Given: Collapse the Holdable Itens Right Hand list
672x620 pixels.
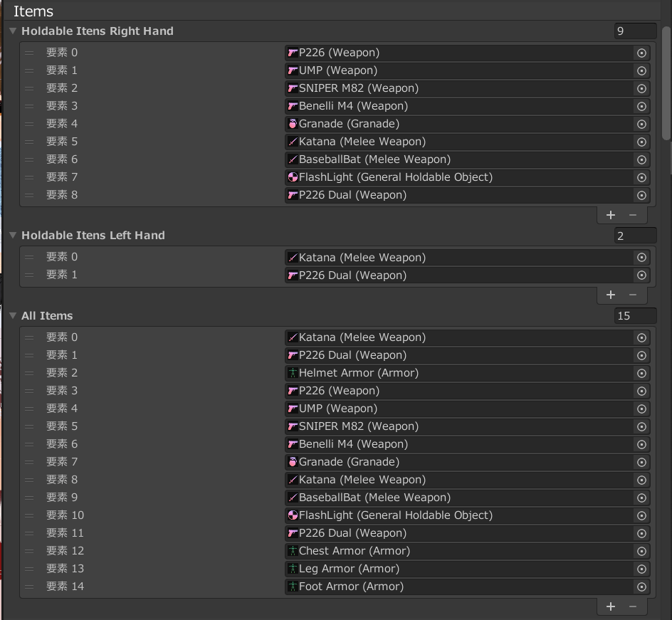Looking at the screenshot, I should (x=13, y=31).
